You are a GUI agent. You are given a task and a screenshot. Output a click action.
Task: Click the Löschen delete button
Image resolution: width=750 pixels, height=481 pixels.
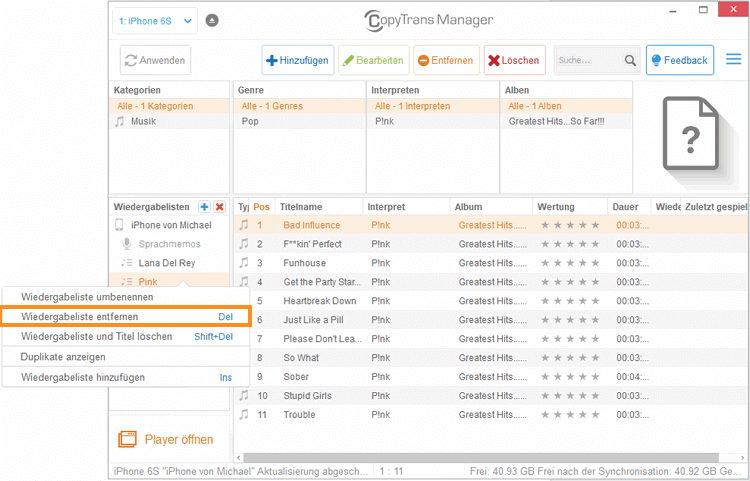point(515,60)
